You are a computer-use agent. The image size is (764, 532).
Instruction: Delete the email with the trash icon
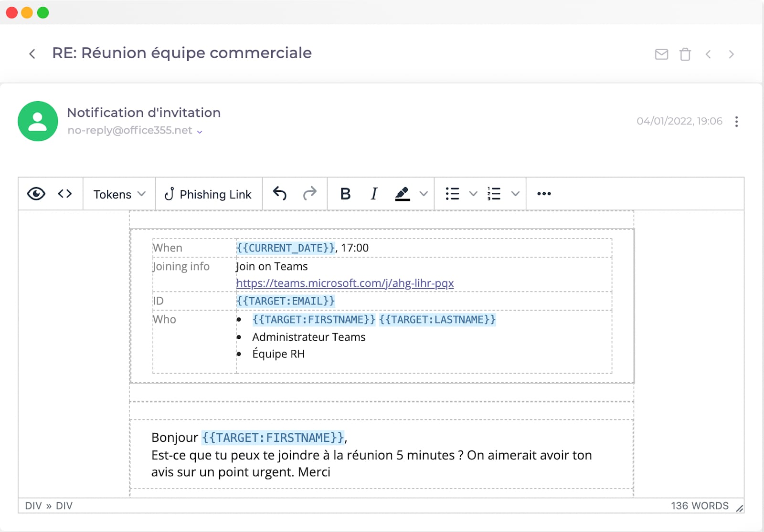(x=685, y=54)
